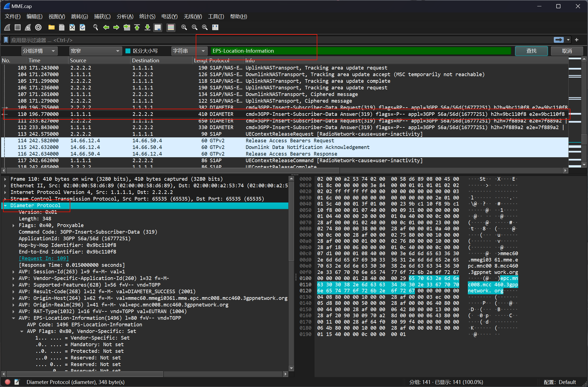Viewport: 588px width, 387px height.
Task: Open the capture options gear icon
Action: point(38,27)
